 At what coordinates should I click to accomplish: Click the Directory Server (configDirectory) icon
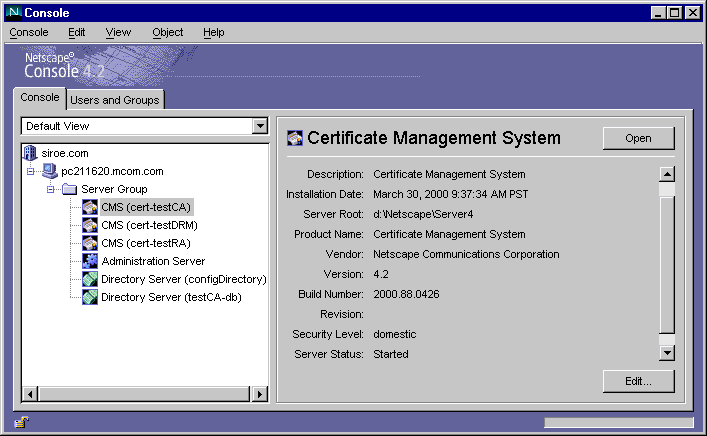point(90,279)
